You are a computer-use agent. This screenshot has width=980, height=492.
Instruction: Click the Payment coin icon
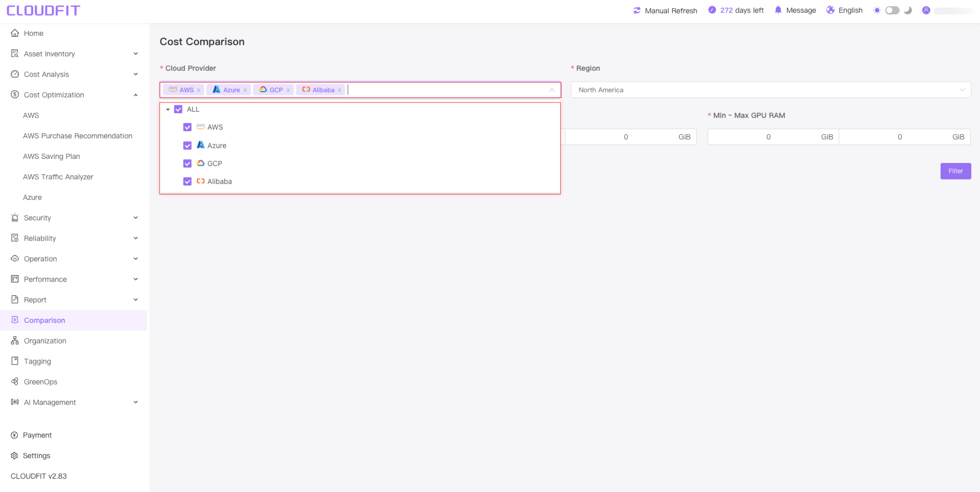tap(14, 435)
